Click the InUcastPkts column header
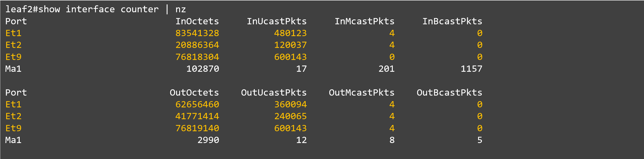644x159 pixels. [276, 21]
